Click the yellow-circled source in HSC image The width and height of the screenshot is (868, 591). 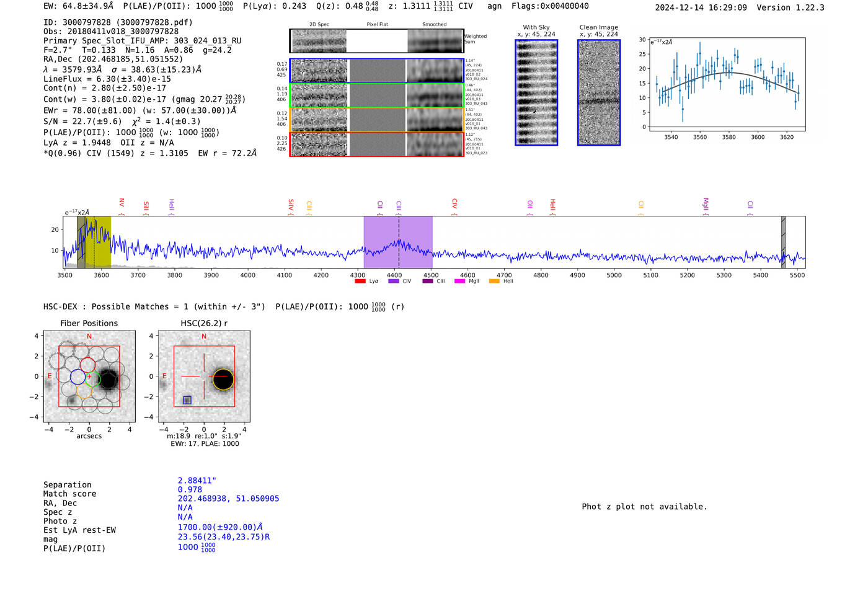(x=223, y=380)
